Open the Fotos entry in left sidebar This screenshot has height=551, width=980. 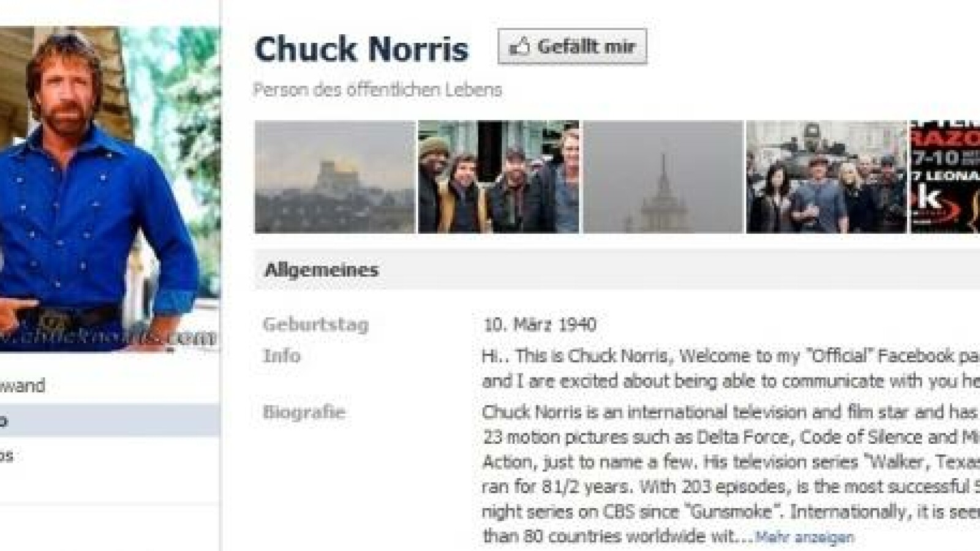coord(7,456)
